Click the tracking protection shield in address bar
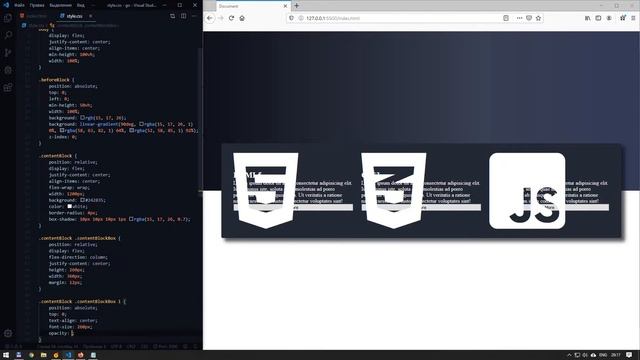 click(291, 18)
